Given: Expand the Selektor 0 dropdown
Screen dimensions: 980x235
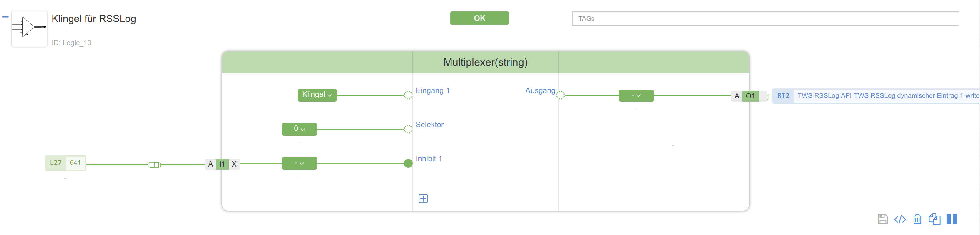Looking at the screenshot, I should [x=300, y=129].
